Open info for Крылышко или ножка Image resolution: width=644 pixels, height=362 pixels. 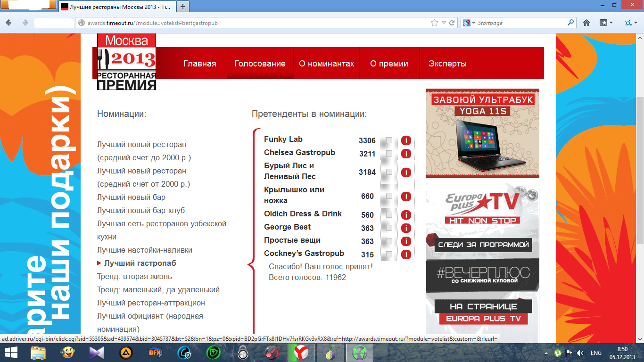[406, 197]
